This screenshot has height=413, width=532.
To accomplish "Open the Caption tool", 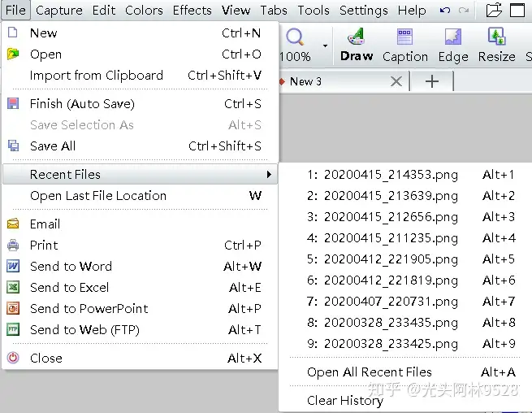I will coord(405,45).
